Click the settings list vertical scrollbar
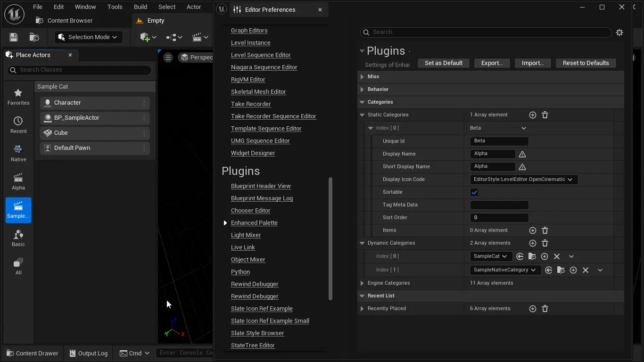This screenshot has width=644, height=362. [330, 238]
